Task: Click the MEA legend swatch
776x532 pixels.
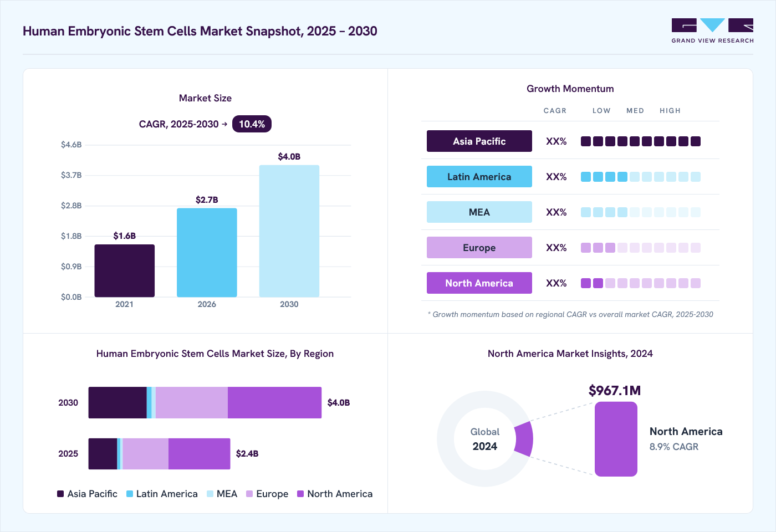Action: [x=210, y=494]
